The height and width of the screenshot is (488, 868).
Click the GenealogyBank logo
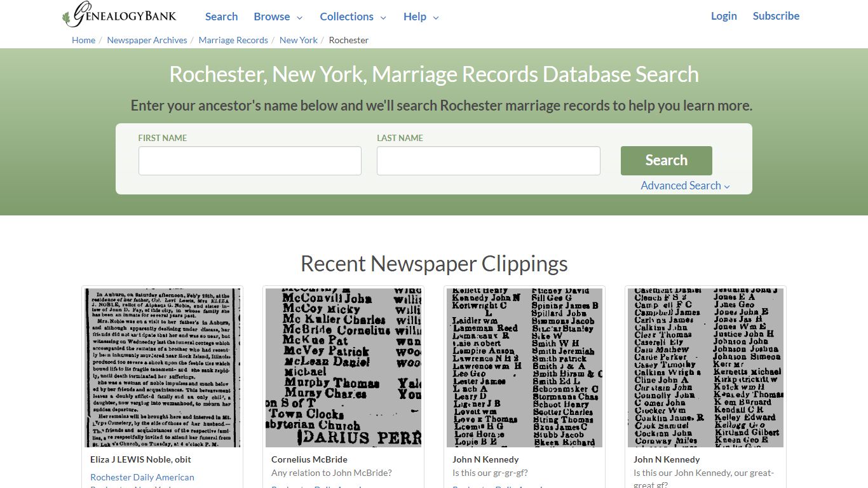pos(119,15)
